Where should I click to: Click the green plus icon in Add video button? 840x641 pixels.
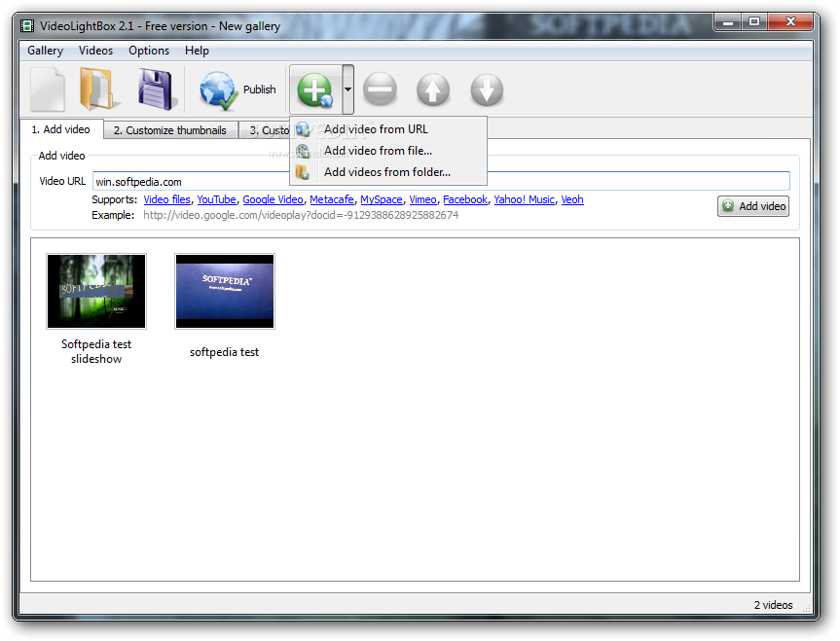click(x=728, y=205)
